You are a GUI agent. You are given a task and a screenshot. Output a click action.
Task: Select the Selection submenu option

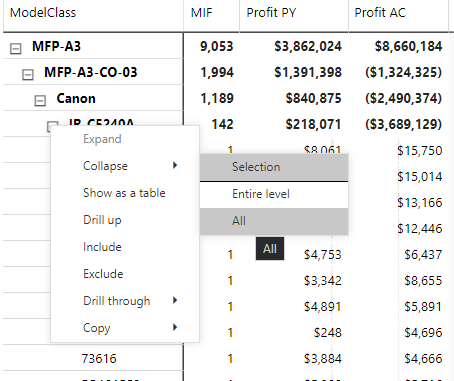[x=274, y=167]
